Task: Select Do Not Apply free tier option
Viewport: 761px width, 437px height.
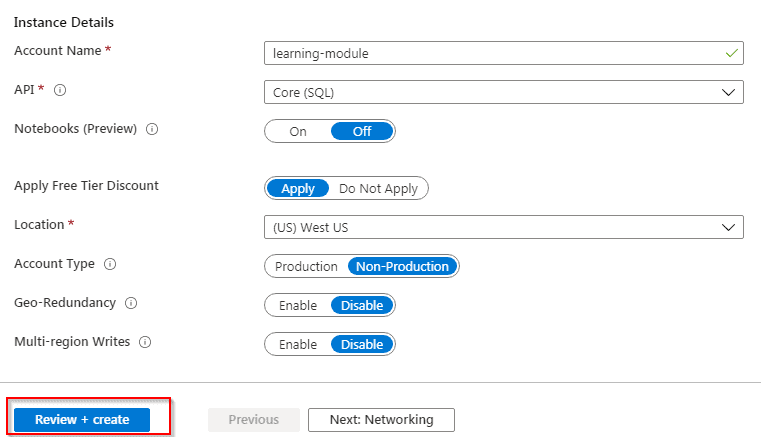Action: [380, 188]
